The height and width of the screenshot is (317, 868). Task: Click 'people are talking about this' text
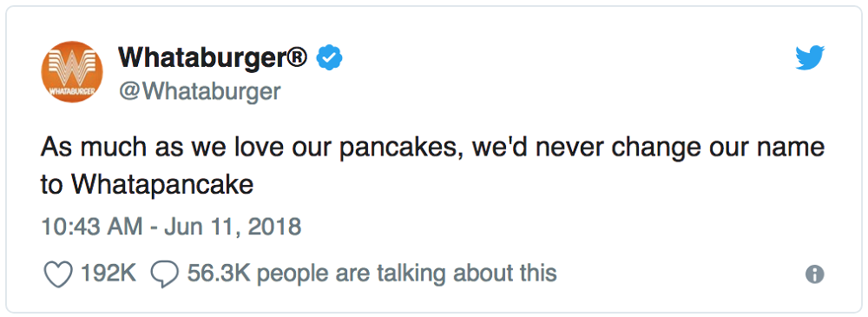pyautogui.click(x=407, y=274)
